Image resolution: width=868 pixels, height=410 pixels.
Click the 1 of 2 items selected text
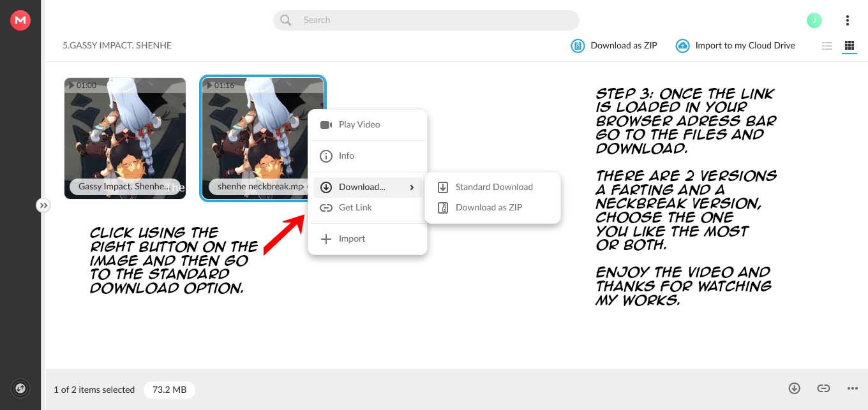point(94,390)
